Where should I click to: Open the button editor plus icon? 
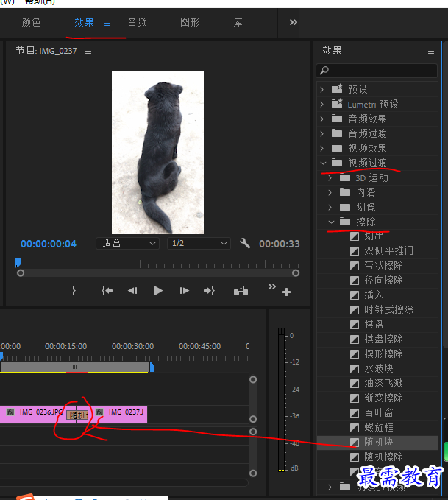(x=286, y=292)
